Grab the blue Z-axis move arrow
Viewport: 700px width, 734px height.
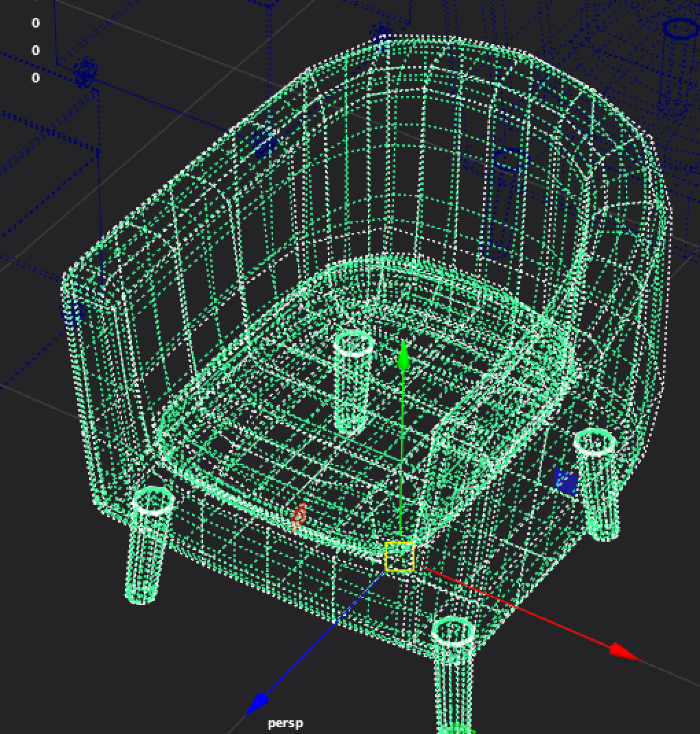[257, 704]
